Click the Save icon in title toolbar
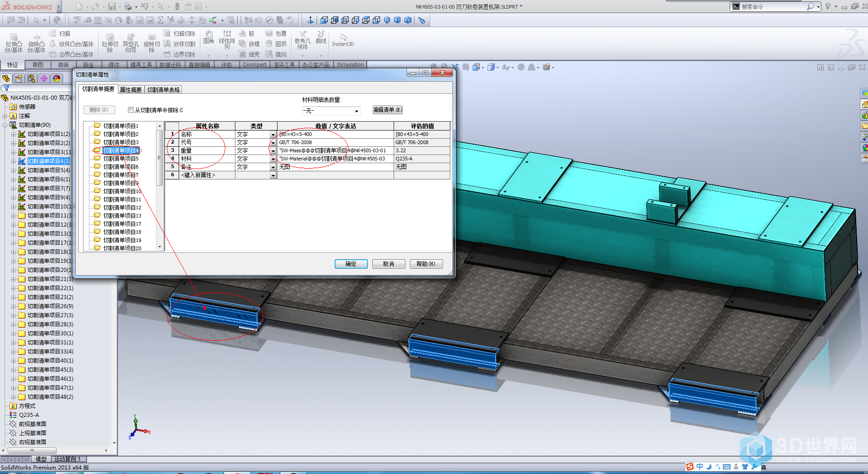This screenshot has width=868, height=474. pyautogui.click(x=112, y=6)
